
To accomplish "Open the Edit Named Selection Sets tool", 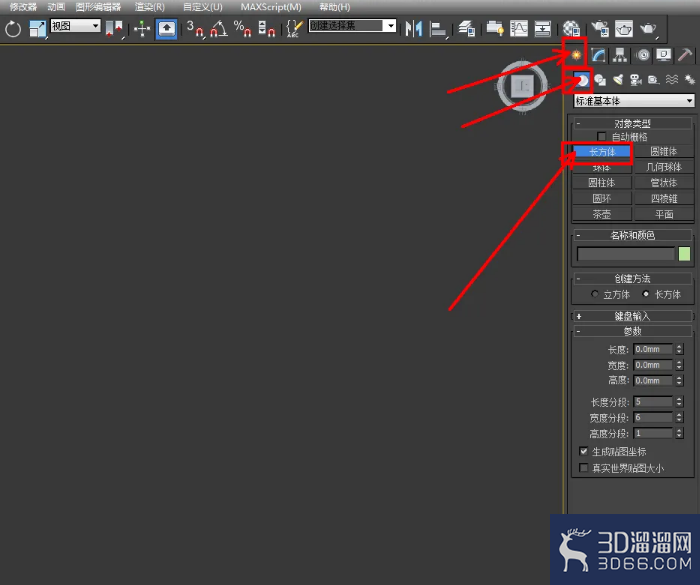I will point(294,29).
